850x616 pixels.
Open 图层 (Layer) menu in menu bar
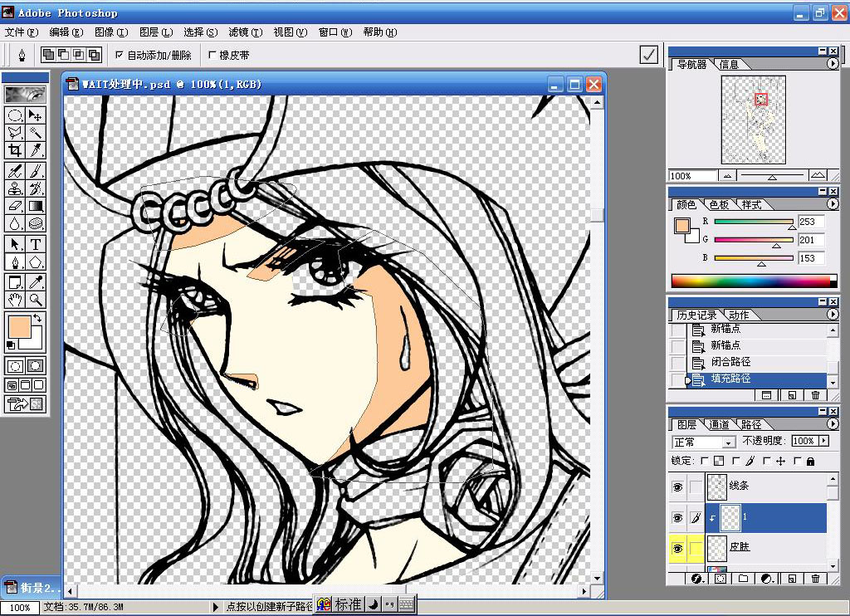[x=156, y=32]
